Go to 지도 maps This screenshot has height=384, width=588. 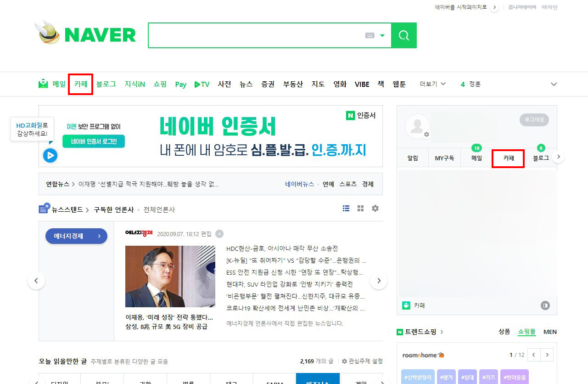pyautogui.click(x=318, y=84)
